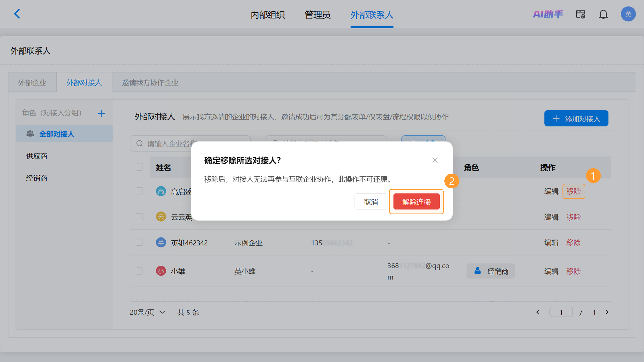Click 移除 for 英雄462342

click(x=574, y=243)
